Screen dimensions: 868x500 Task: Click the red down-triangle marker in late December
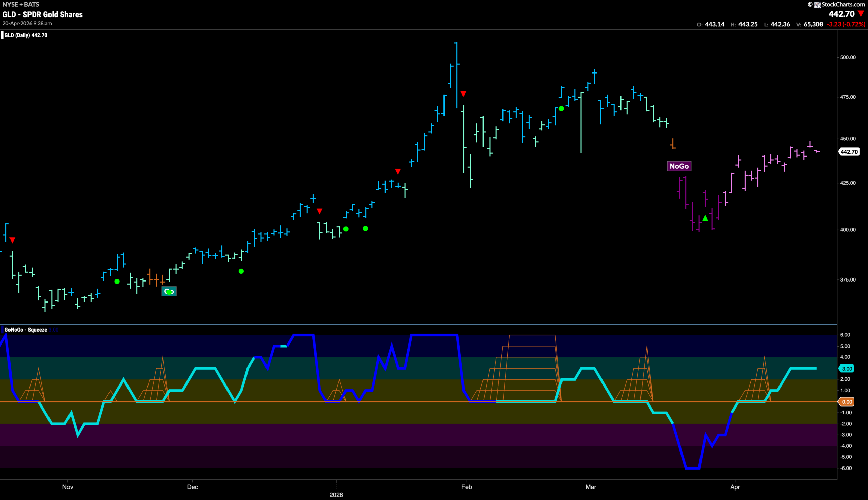[320, 211]
